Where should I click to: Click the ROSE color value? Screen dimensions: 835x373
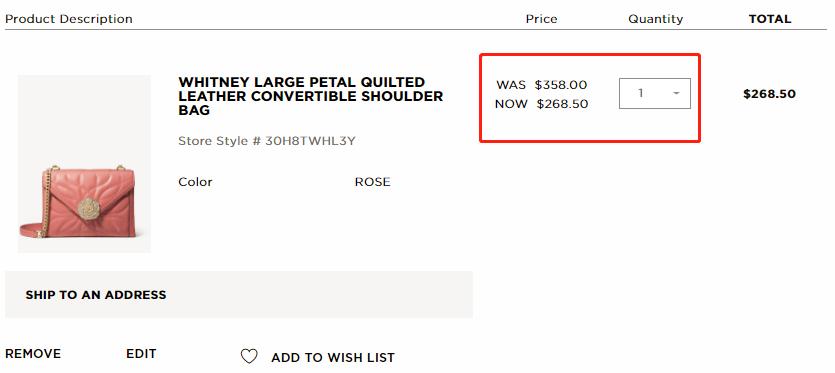[372, 182]
